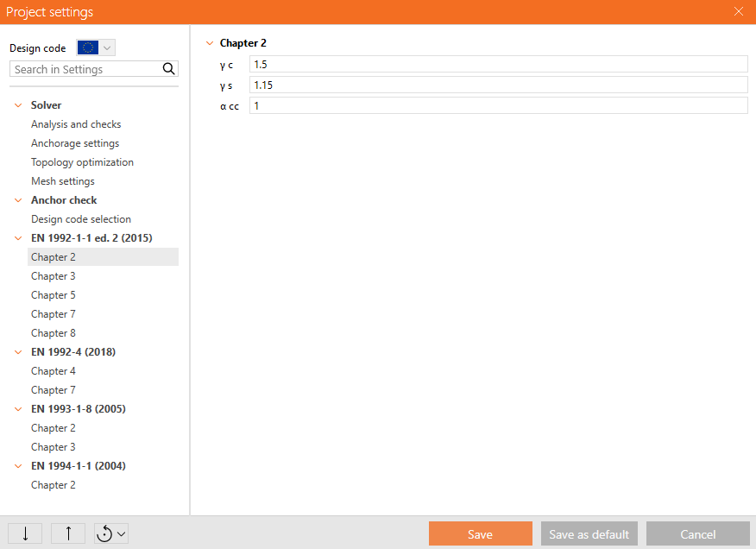This screenshot has width=756, height=549.
Task: Open Analysis and checks settings
Action: pyautogui.click(x=76, y=124)
